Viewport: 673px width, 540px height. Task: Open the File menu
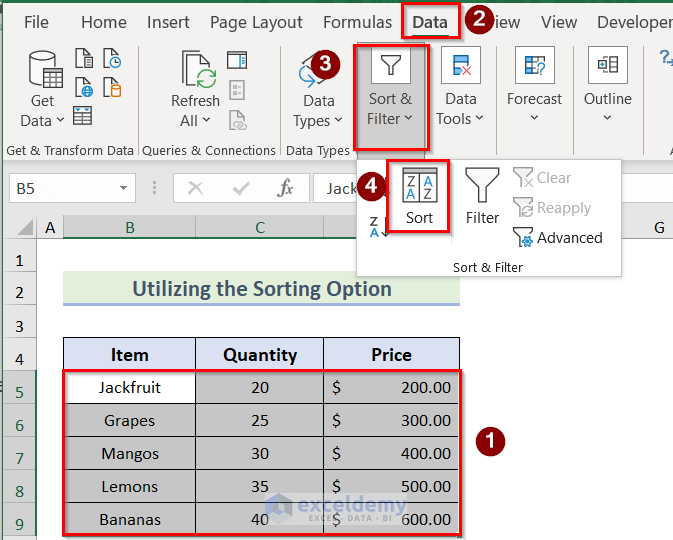[36, 22]
